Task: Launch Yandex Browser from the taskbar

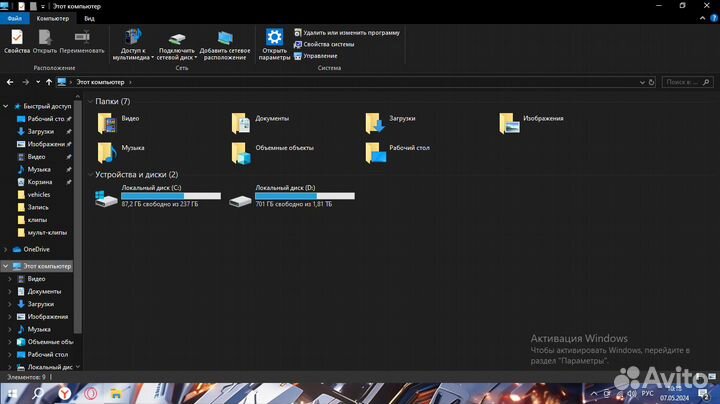Action: coord(64,394)
